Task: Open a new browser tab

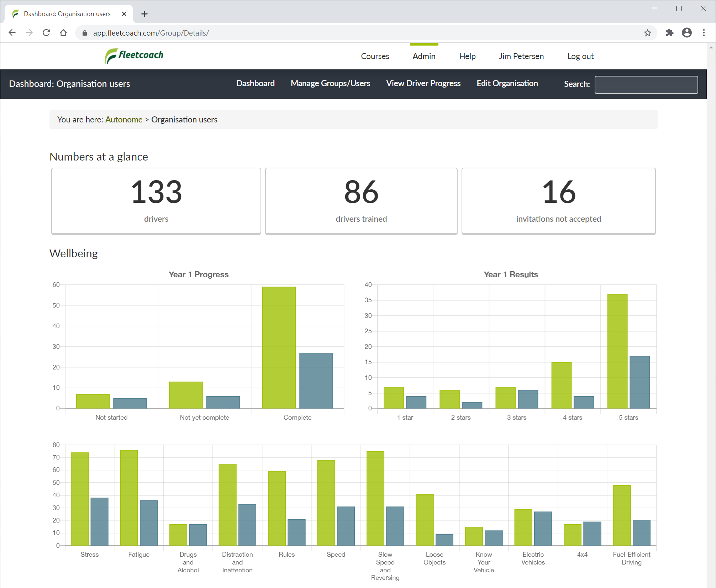Action: click(144, 14)
